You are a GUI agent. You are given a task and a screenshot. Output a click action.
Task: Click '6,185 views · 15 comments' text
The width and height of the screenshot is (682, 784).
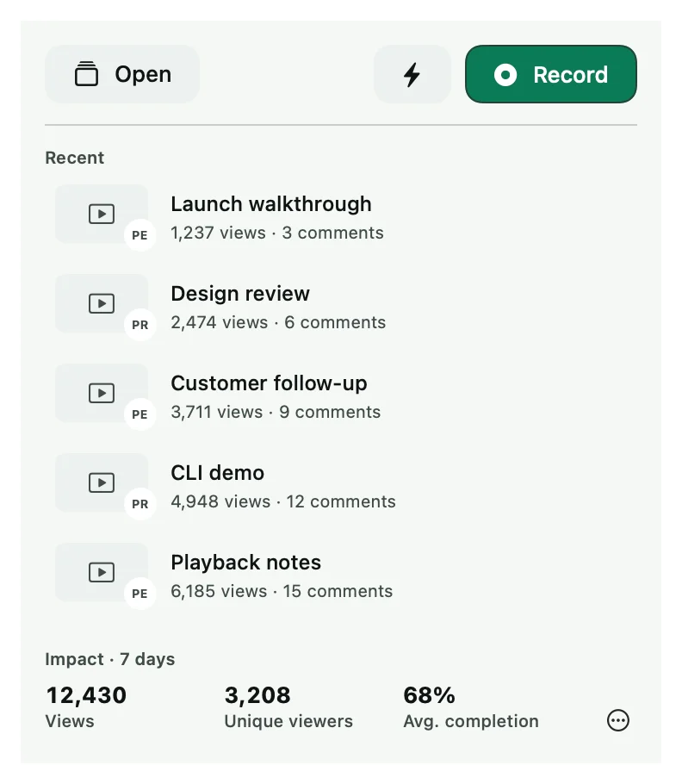[282, 591]
